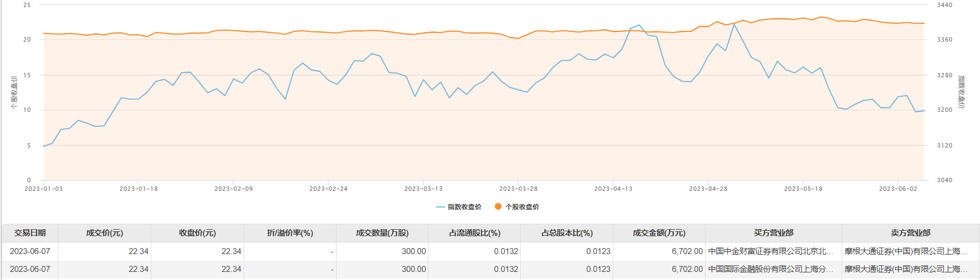The width and height of the screenshot is (980, 280).
Task: Open buyer 中国中金财富证券 branch link
Action: coord(770,251)
